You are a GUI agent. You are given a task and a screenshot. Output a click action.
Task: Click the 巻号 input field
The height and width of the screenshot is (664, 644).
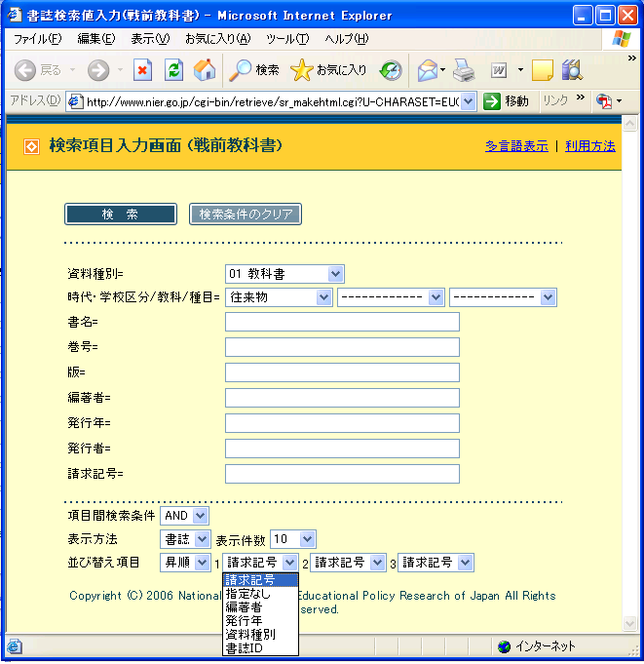342,347
